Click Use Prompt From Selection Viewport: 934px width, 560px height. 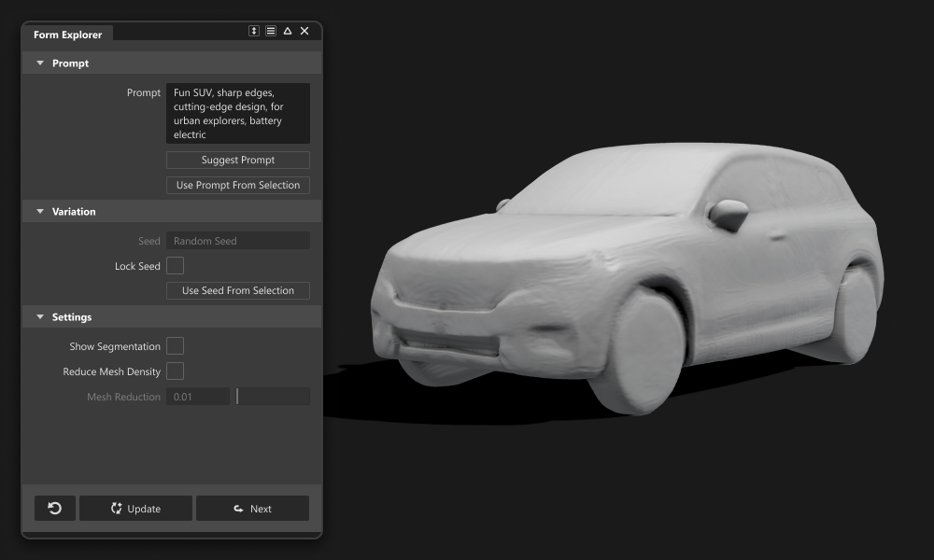click(x=237, y=185)
